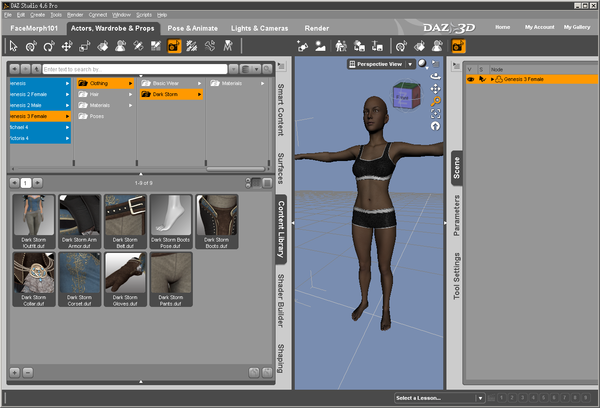
Task: Go to the next thumbnails page
Action: click(x=38, y=183)
